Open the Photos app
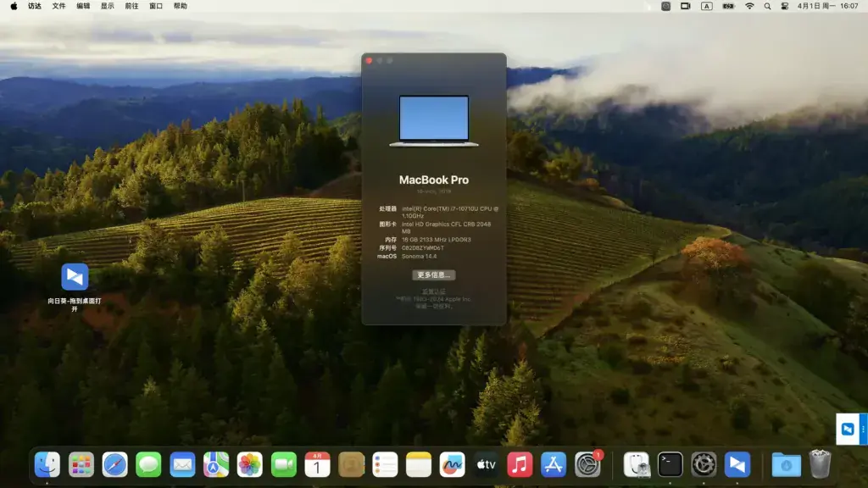Image resolution: width=868 pixels, height=488 pixels. (x=250, y=464)
